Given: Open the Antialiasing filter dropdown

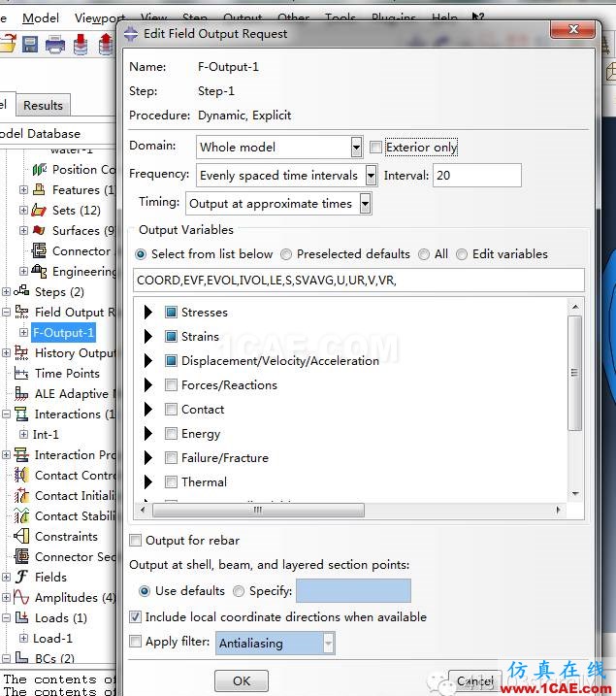Looking at the screenshot, I should 328,644.
